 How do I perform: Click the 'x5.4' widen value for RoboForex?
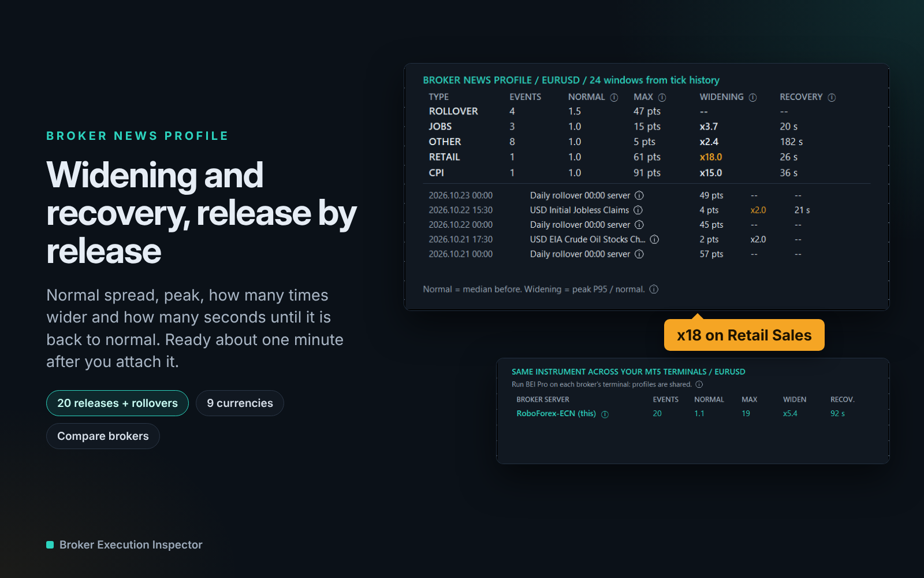pos(790,413)
